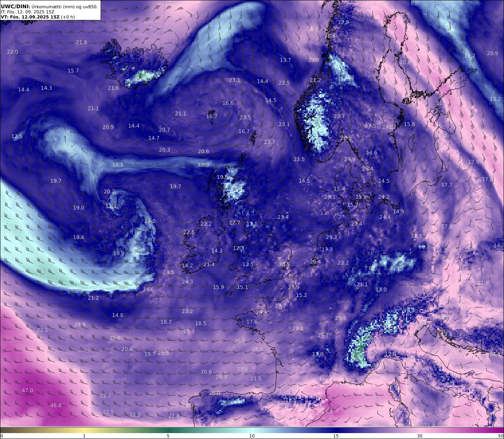
Task: Click the 'VT: Fös. 12.09.2025 15Z' valid time line
Action: (30, 17)
